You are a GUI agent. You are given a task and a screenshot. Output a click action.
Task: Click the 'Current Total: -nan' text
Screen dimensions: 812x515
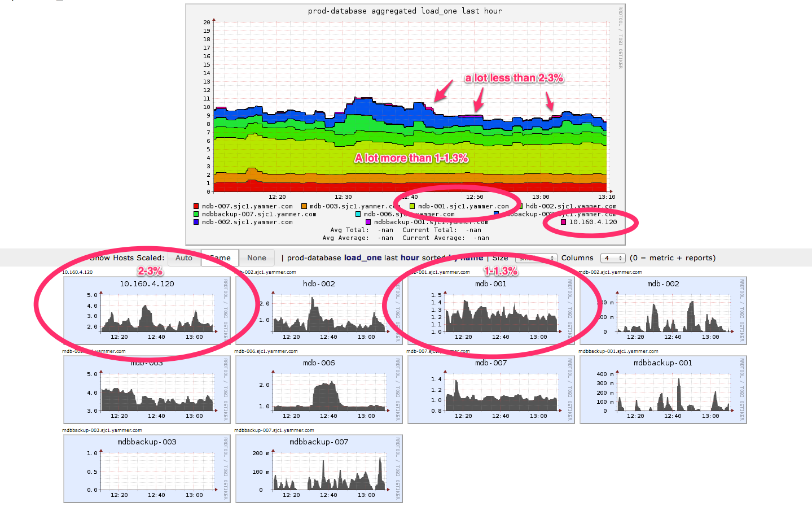tap(442, 230)
